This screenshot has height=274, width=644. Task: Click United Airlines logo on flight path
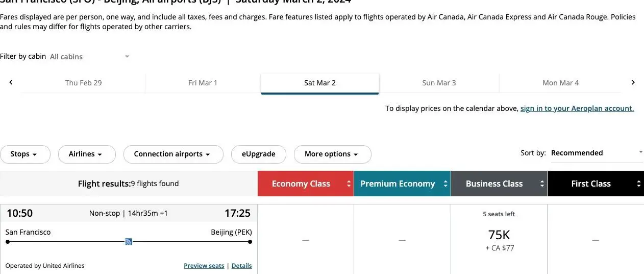coord(129,242)
